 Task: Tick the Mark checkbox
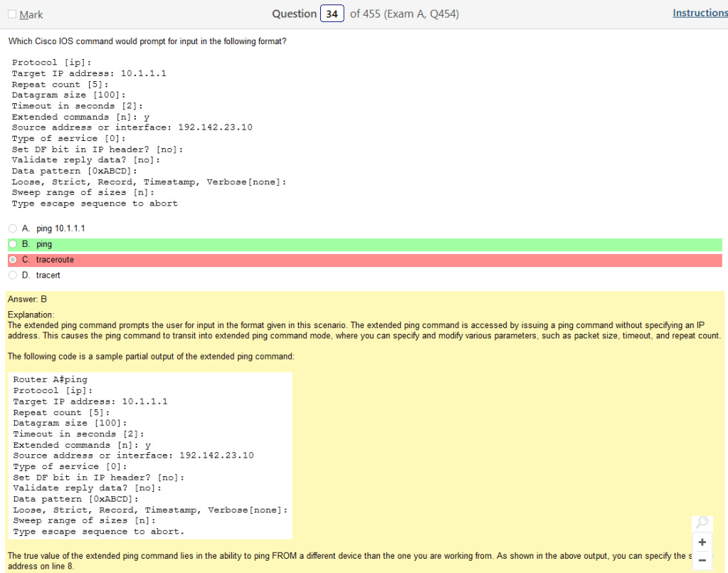(x=12, y=14)
